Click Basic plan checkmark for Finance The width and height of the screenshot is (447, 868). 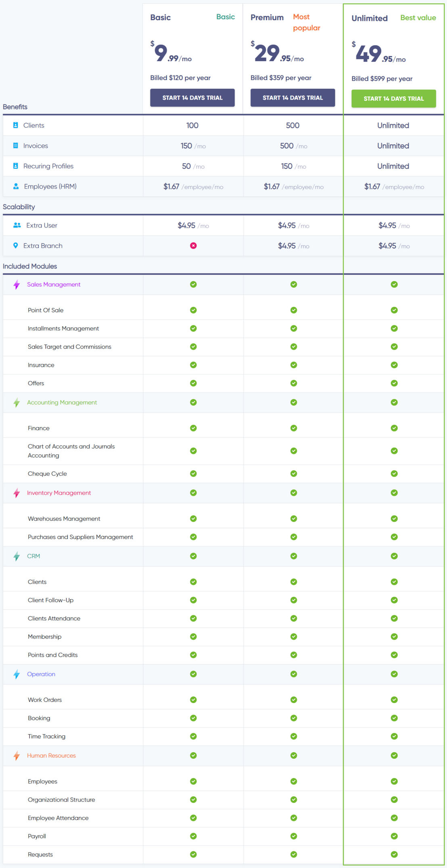click(193, 428)
